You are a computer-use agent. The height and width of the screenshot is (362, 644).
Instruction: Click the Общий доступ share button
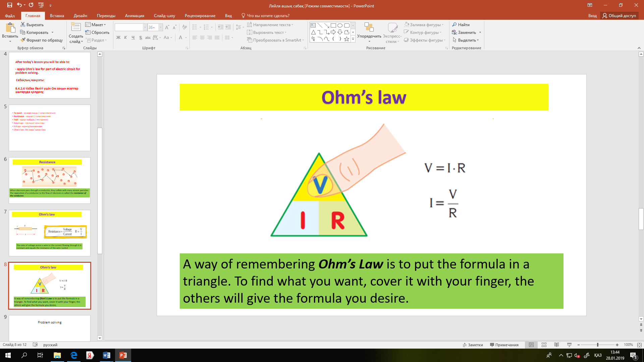619,15
